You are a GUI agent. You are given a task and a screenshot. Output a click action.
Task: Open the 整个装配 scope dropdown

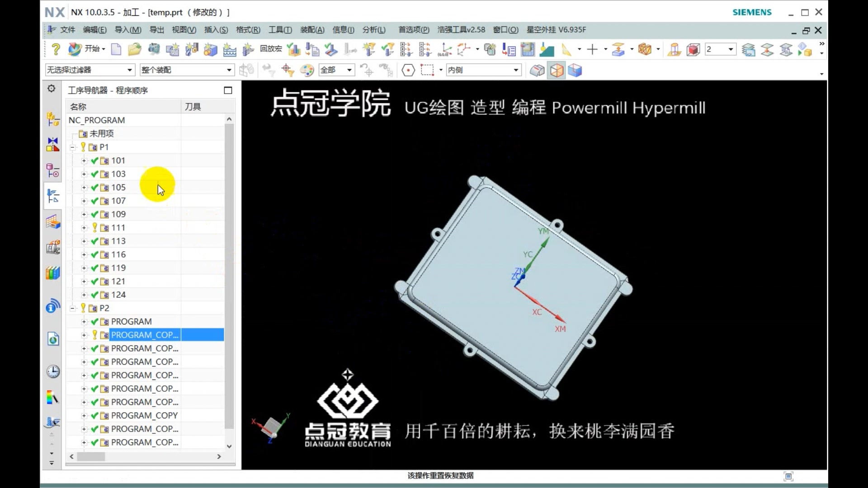pyautogui.click(x=229, y=70)
